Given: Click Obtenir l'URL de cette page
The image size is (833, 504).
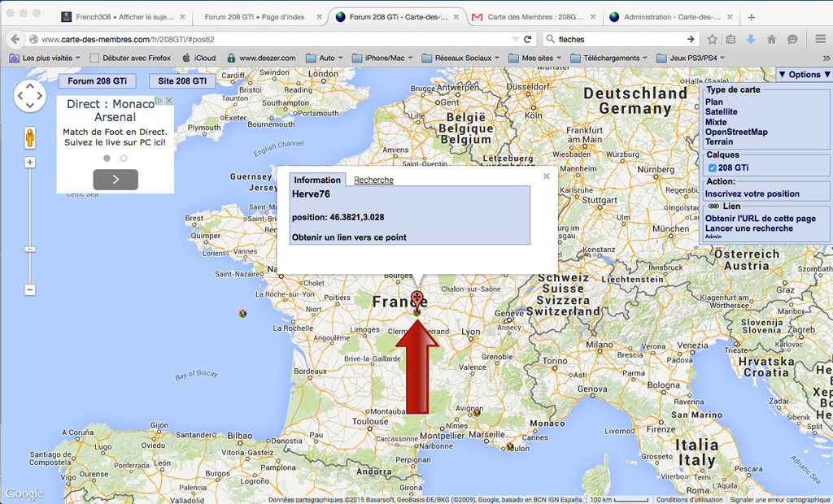Looking at the screenshot, I should (761, 219).
